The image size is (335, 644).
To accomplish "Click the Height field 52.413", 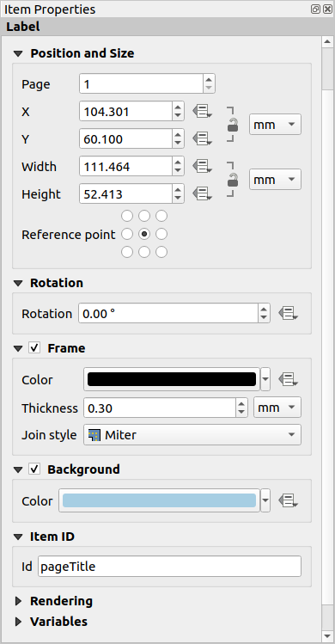I will click(125, 193).
